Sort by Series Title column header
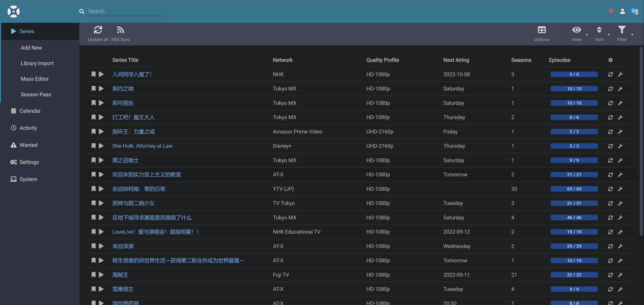 tap(125, 60)
